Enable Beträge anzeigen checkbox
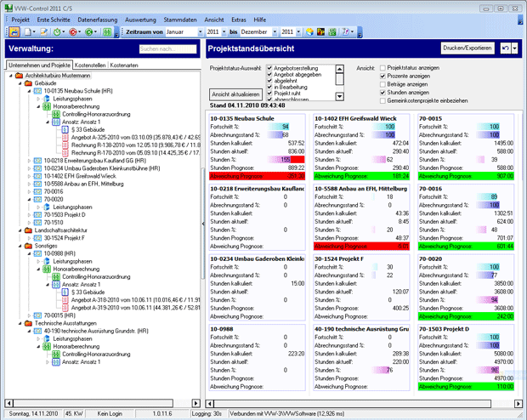The width and height of the screenshot is (527, 420). point(382,84)
